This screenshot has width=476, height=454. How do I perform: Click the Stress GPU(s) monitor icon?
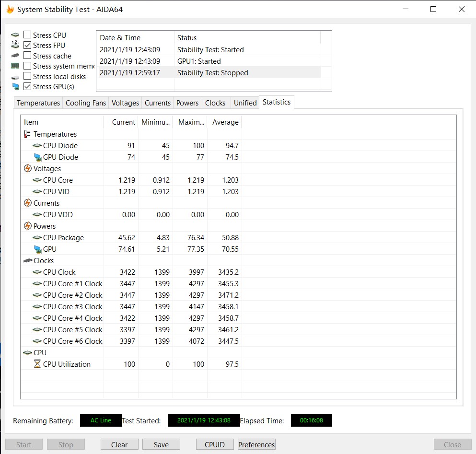click(x=15, y=87)
